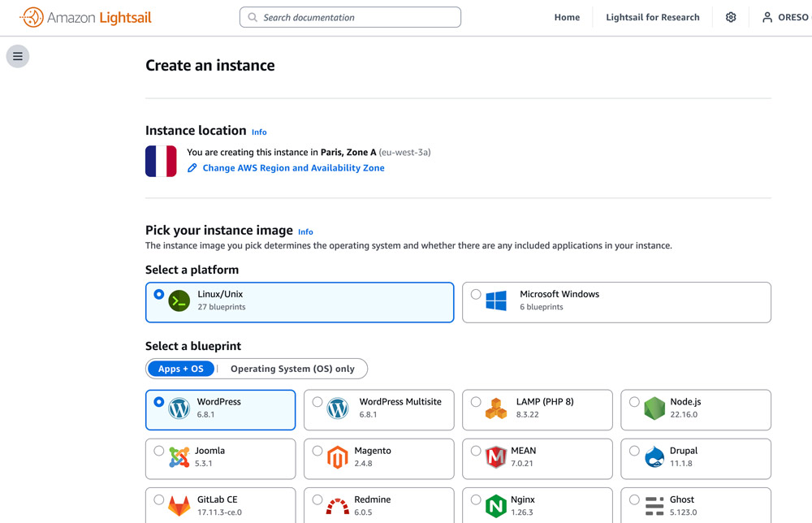This screenshot has height=523, width=812.
Task: Click the user account icon
Action: click(767, 17)
